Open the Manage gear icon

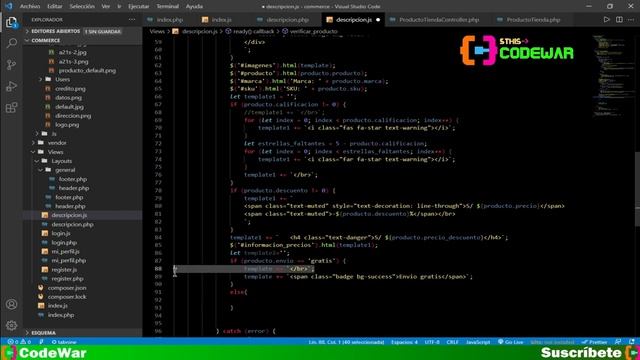(x=11, y=325)
